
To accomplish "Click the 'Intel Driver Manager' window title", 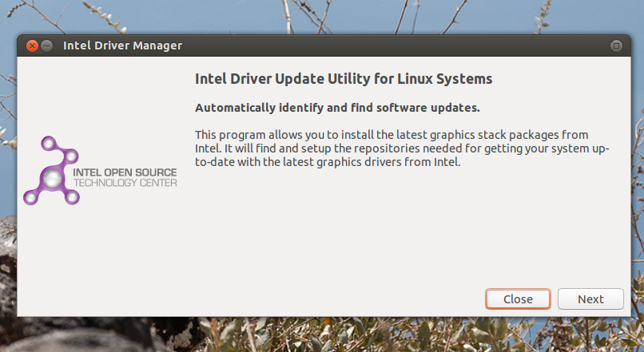I will 122,45.
